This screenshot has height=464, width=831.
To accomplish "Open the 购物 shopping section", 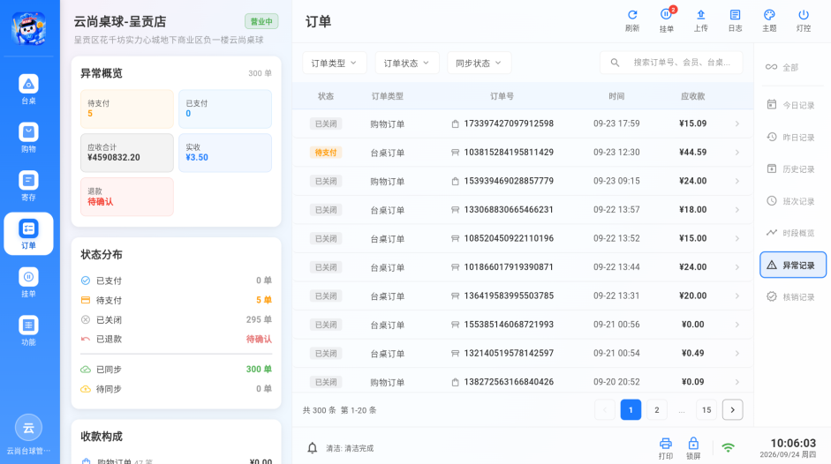I will pyautogui.click(x=29, y=137).
